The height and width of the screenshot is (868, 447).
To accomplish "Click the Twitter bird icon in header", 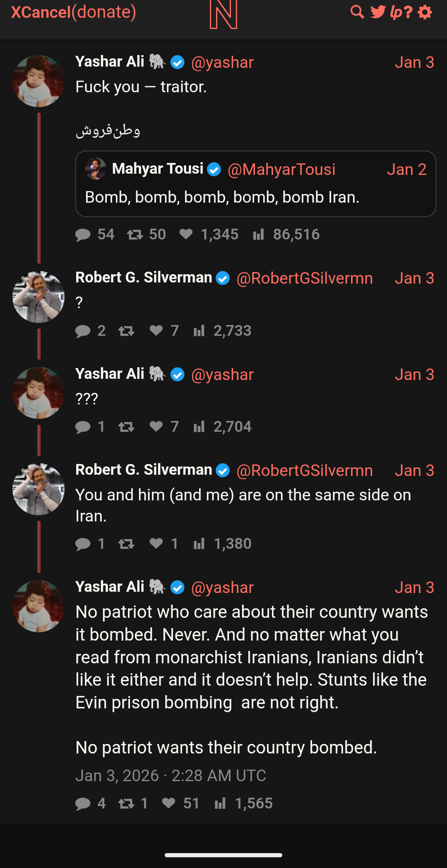I will [378, 12].
